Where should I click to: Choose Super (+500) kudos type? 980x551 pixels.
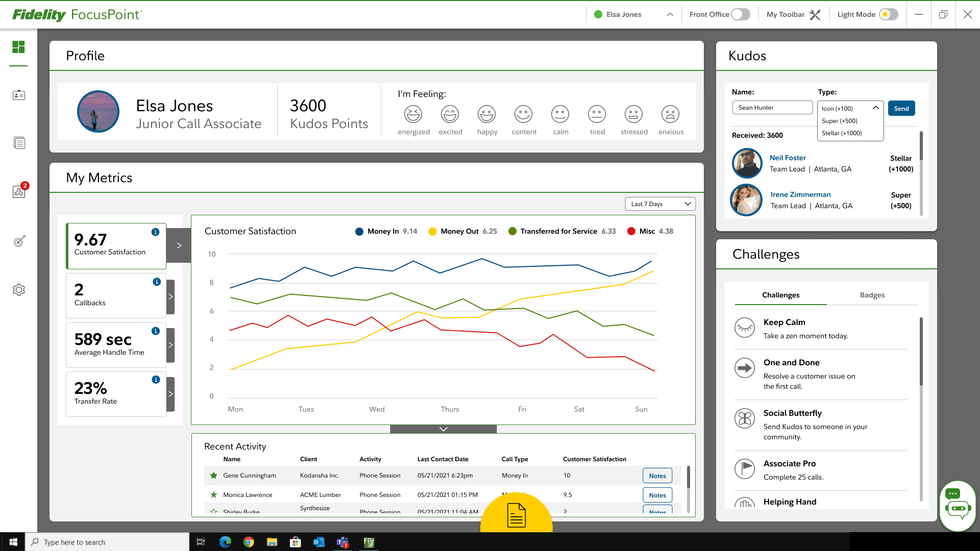pyautogui.click(x=840, y=121)
